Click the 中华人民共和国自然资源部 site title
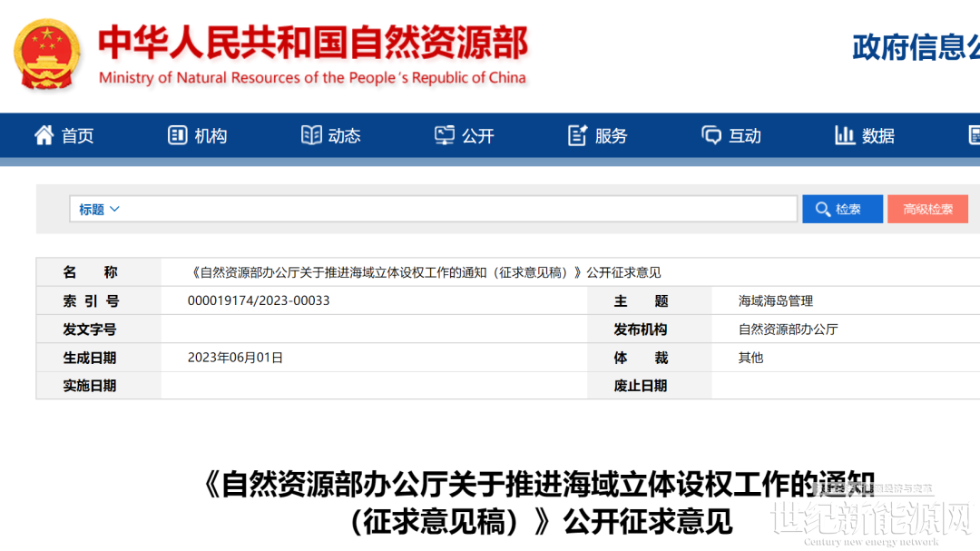The height and width of the screenshot is (551, 980). coord(313,43)
